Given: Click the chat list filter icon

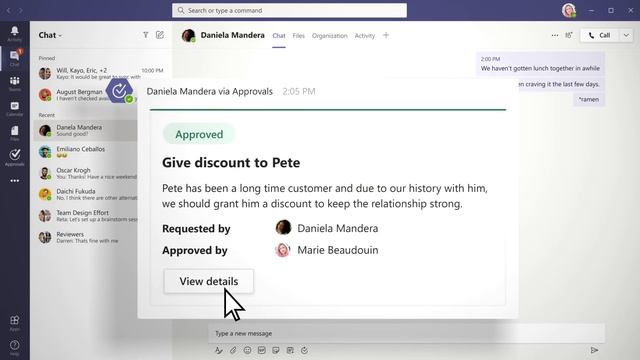Looking at the screenshot, I should click(x=145, y=35).
